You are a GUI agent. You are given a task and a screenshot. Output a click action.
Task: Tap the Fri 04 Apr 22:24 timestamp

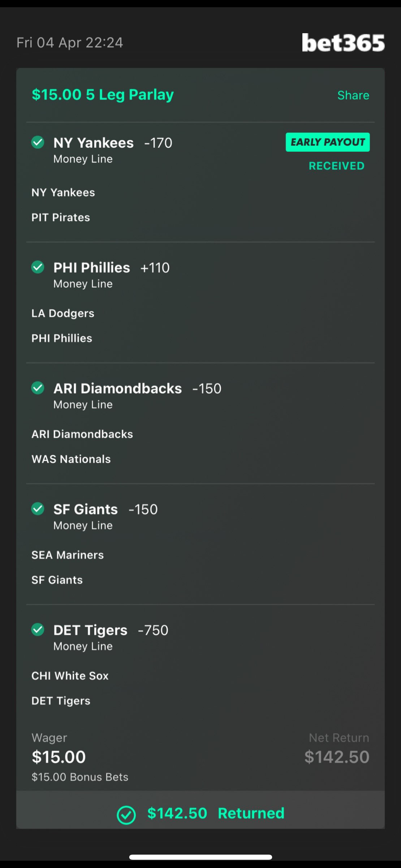(70, 43)
